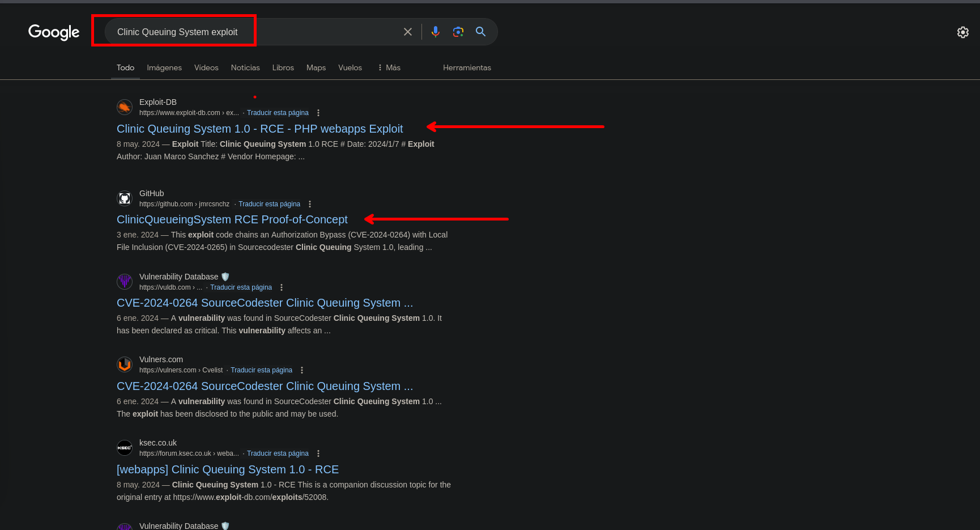This screenshot has height=530, width=980.
Task: Switch to the Imágenes tab
Action: coord(164,67)
